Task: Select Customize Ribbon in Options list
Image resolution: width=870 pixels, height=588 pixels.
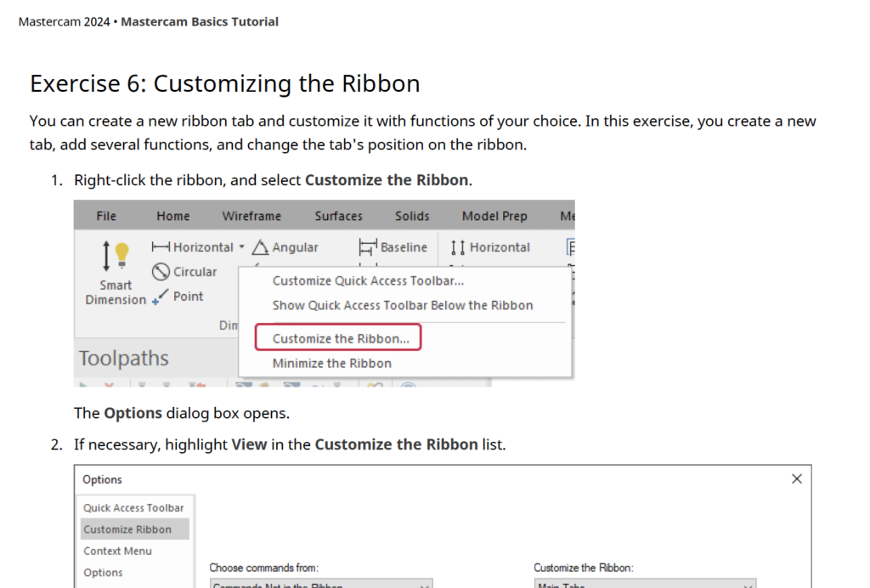Action: pyautogui.click(x=135, y=529)
